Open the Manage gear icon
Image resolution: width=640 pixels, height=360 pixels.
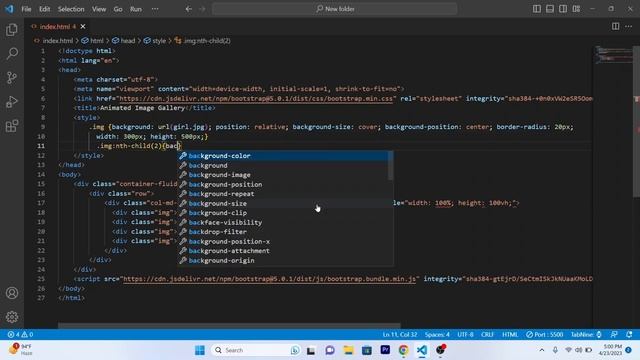(x=12, y=317)
